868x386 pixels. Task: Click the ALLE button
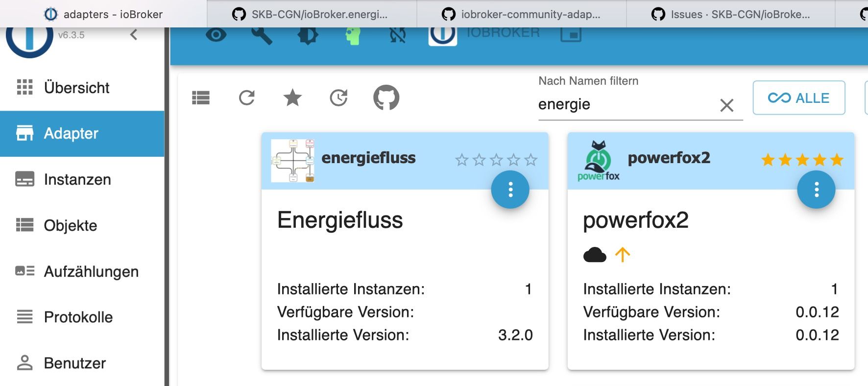(x=799, y=98)
